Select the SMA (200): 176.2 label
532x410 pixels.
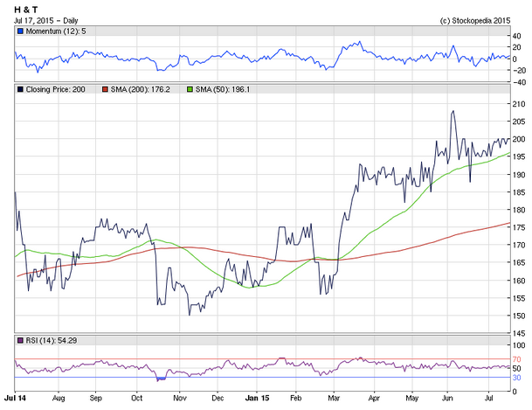point(140,89)
